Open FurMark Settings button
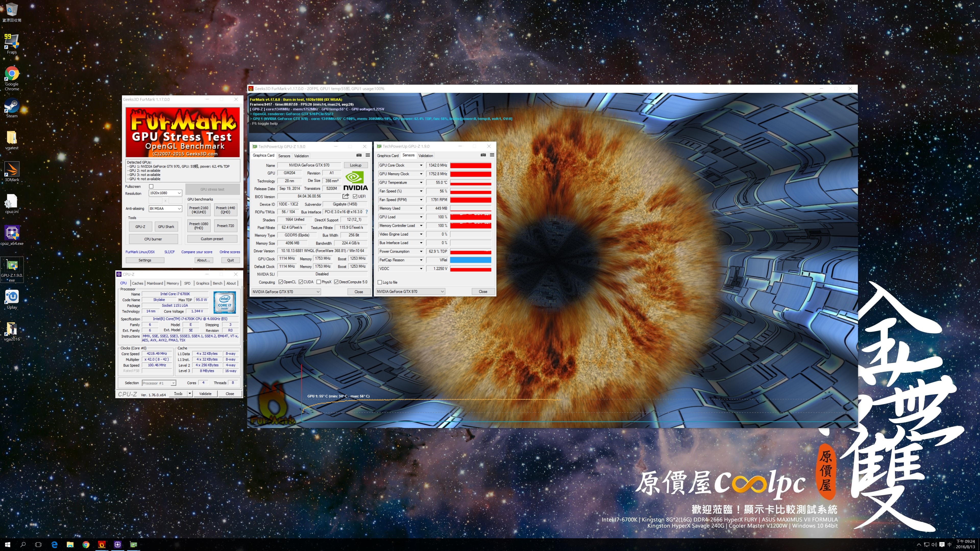This screenshot has height=551, width=980. [144, 260]
